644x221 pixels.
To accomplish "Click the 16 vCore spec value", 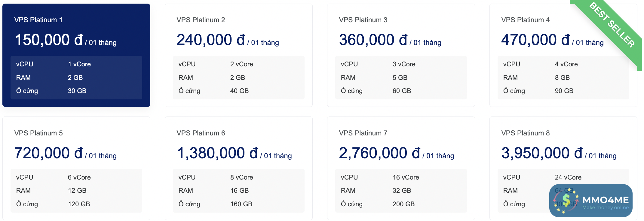I will click(406, 177).
